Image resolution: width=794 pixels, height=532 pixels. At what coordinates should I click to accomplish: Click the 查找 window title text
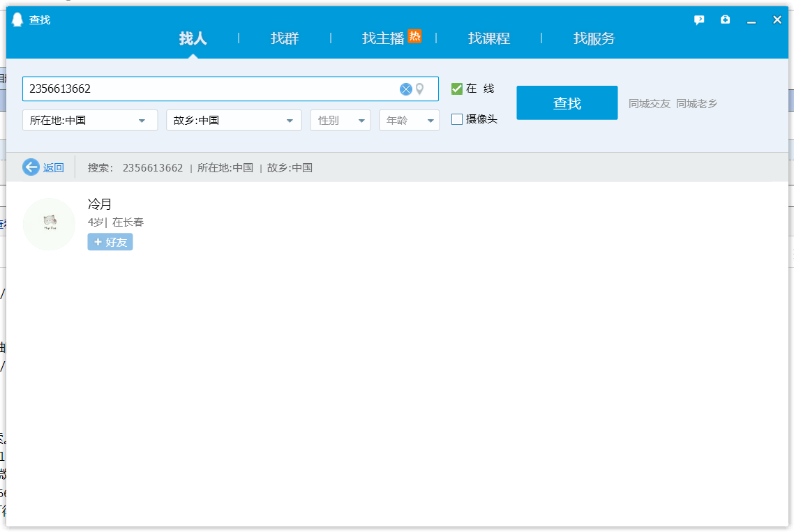40,20
